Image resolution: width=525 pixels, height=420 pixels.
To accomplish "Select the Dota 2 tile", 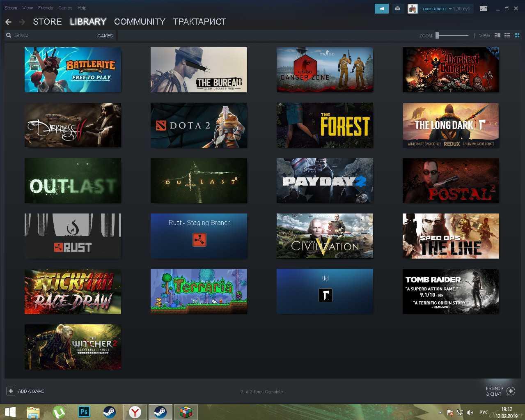I will point(199,125).
